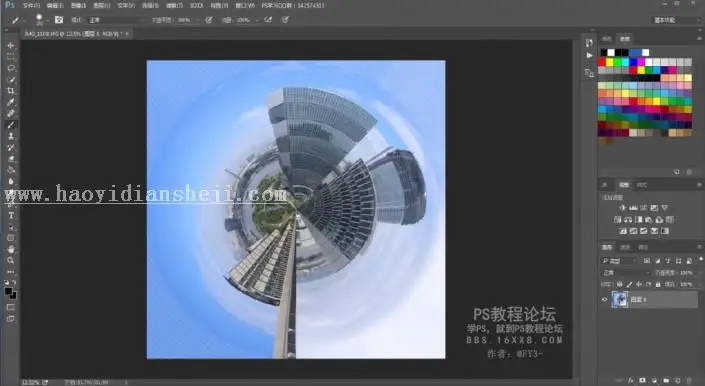The width and height of the screenshot is (705, 386).
Task: Click the brush opacity value field
Action: [184, 20]
